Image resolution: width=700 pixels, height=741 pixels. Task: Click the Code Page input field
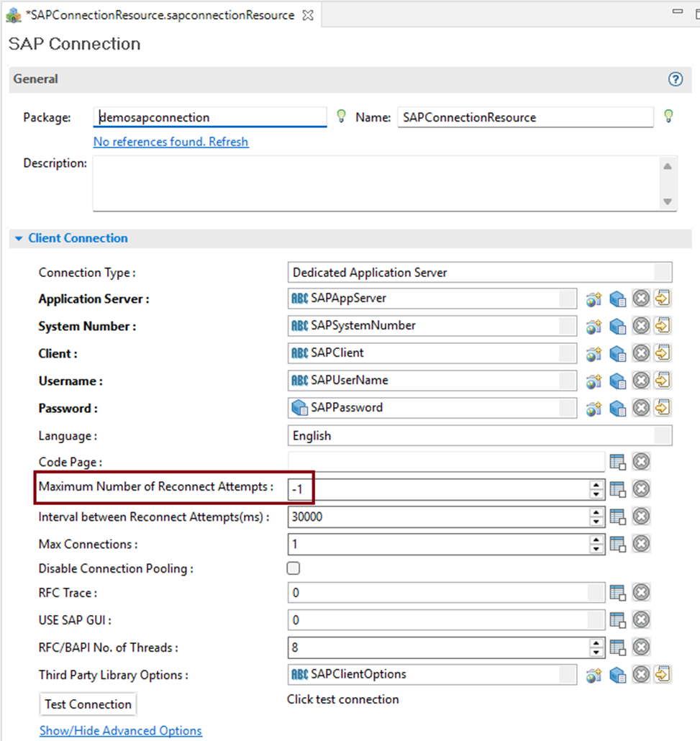click(x=446, y=462)
